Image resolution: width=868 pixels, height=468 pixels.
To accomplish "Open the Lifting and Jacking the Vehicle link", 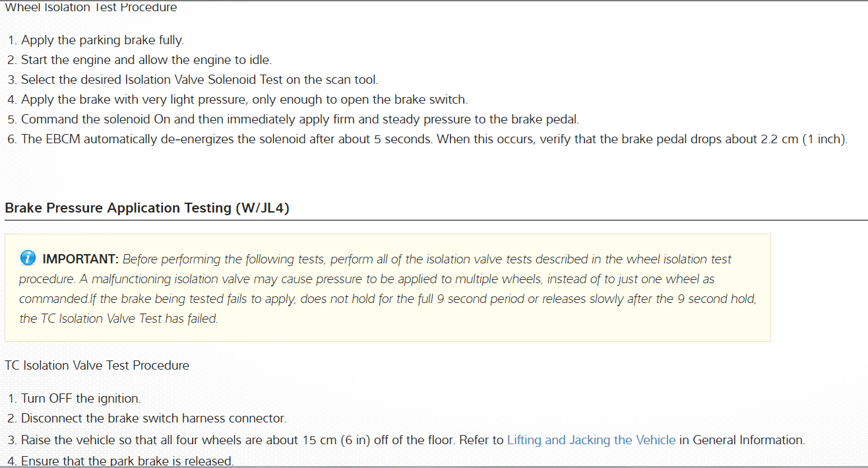I will coord(591,440).
